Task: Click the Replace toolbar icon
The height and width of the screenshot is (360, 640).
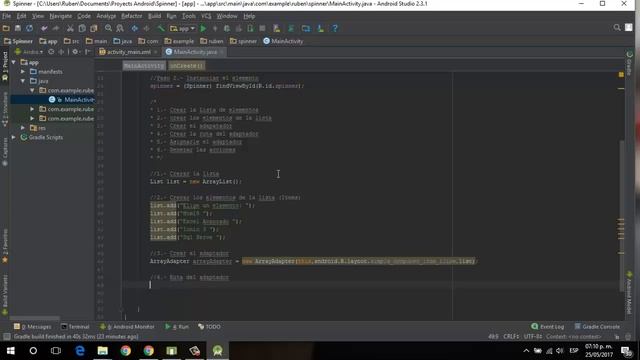Action: tap(120, 28)
